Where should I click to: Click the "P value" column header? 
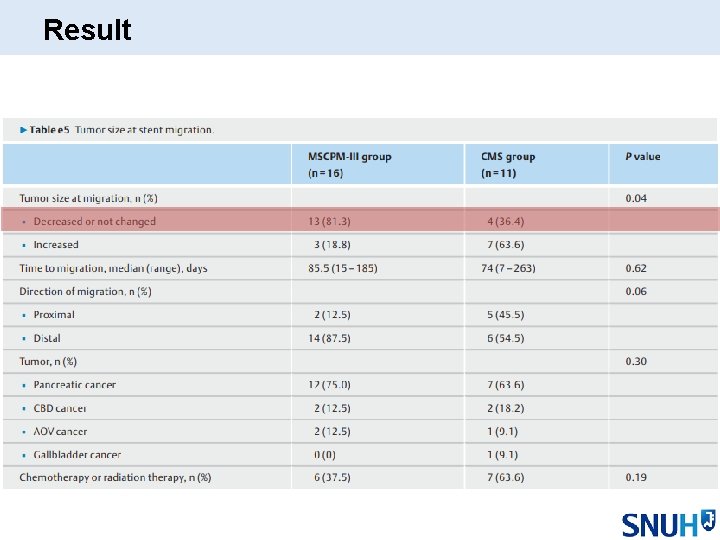point(642,157)
